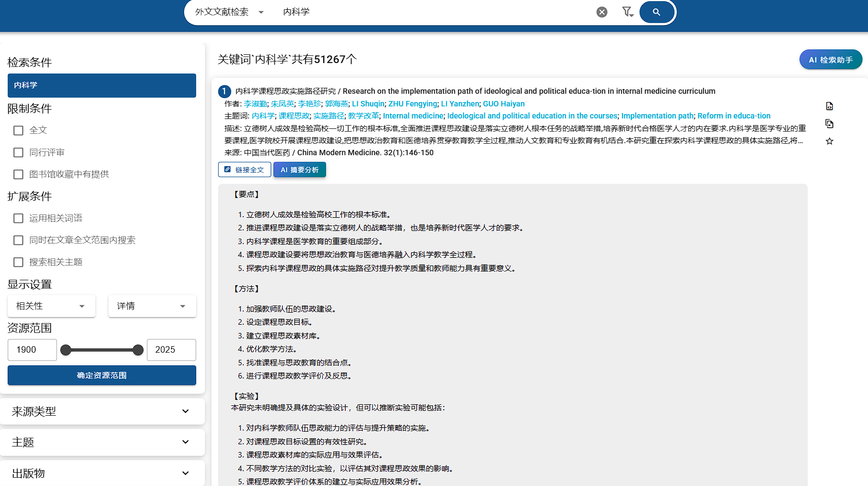Open the AI 检索助手 assistant
The height and width of the screenshot is (486, 868).
830,60
